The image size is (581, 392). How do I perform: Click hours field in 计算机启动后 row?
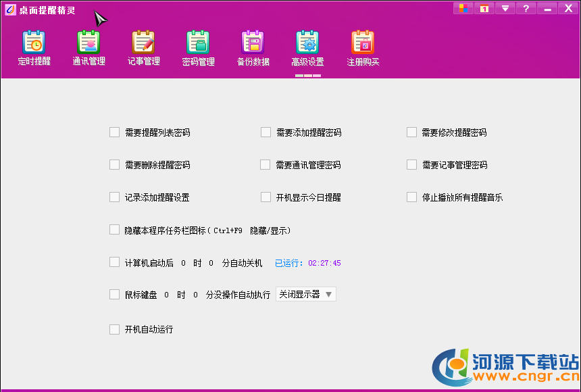point(183,264)
